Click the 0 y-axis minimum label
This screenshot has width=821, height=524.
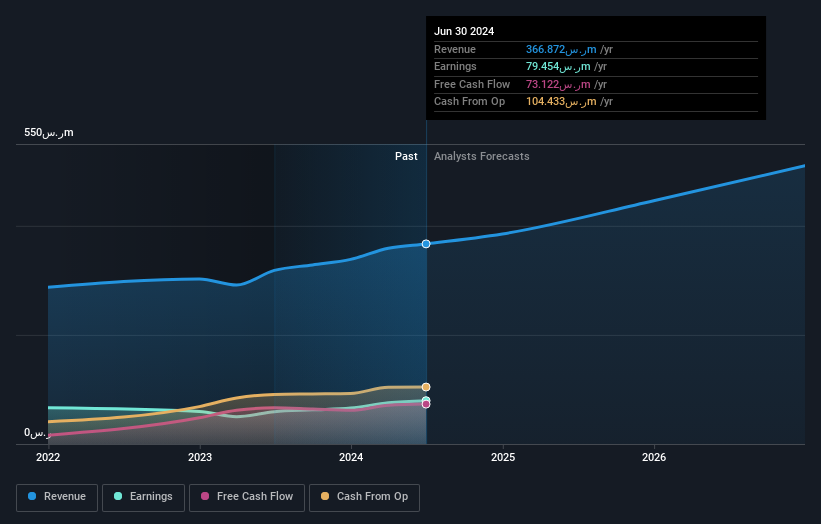pyautogui.click(x=37, y=433)
